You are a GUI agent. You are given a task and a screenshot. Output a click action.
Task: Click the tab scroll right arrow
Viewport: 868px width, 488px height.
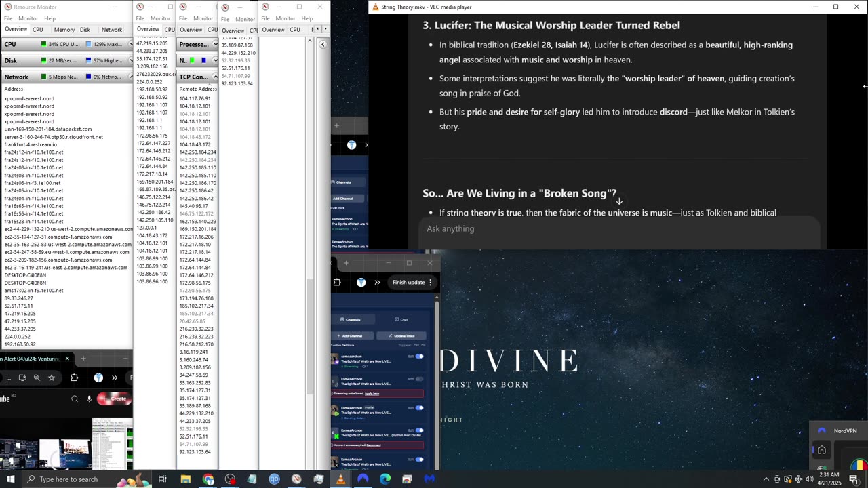pos(325,29)
